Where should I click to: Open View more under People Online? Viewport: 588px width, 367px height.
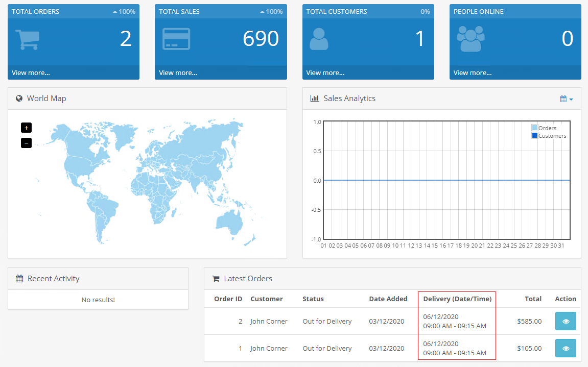coord(473,72)
